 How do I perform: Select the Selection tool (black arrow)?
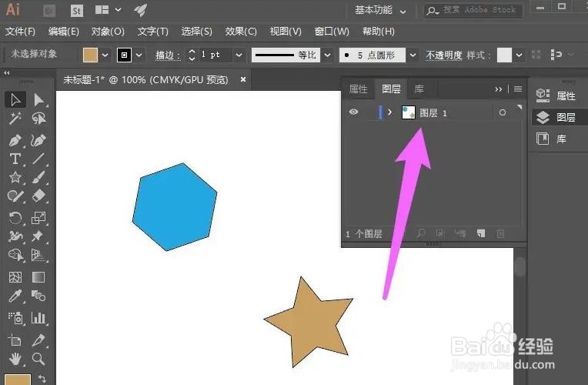pos(15,100)
